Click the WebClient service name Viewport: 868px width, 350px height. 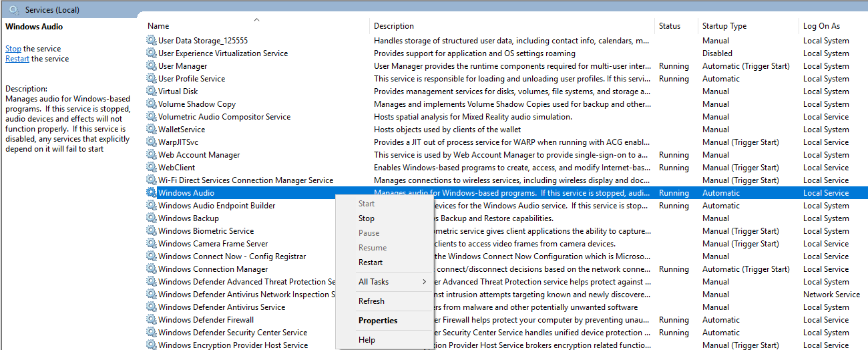pos(177,168)
